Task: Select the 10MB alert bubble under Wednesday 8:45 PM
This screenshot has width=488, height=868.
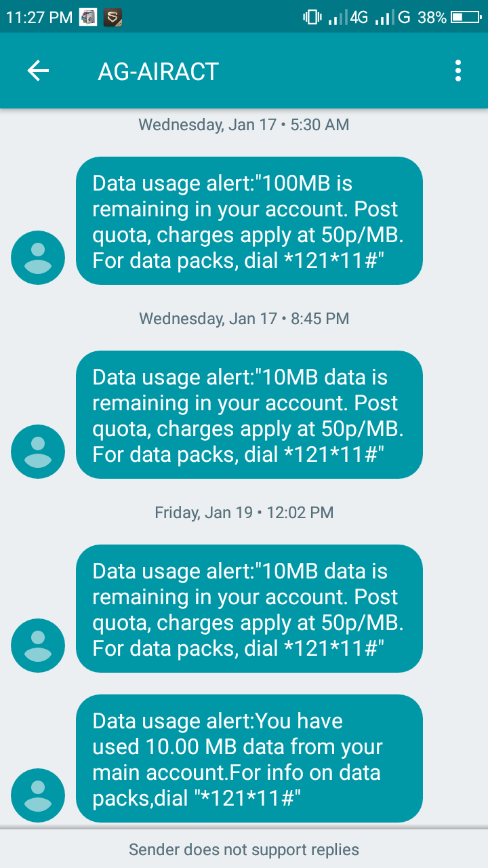Action: (249, 415)
